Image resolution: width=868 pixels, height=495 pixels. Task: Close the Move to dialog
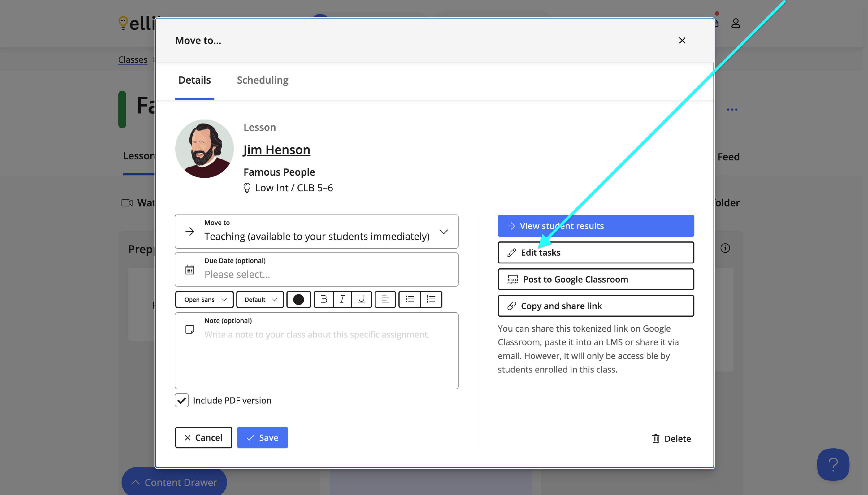[x=682, y=41]
